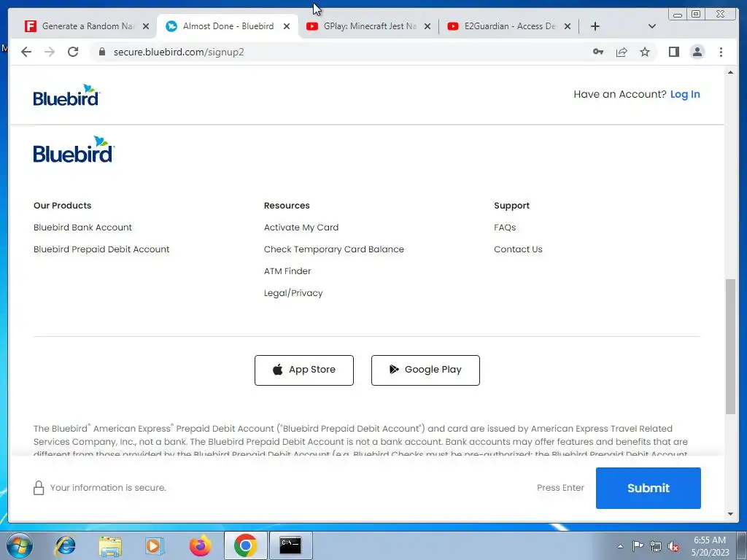747x560 pixels.
Task: Open the FAQs link
Action: coord(505,227)
